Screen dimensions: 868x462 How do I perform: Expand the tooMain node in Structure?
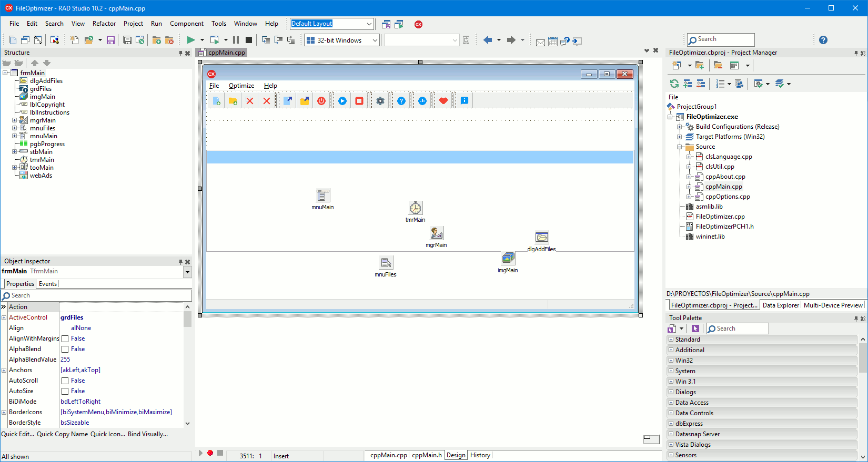pyautogui.click(x=15, y=168)
